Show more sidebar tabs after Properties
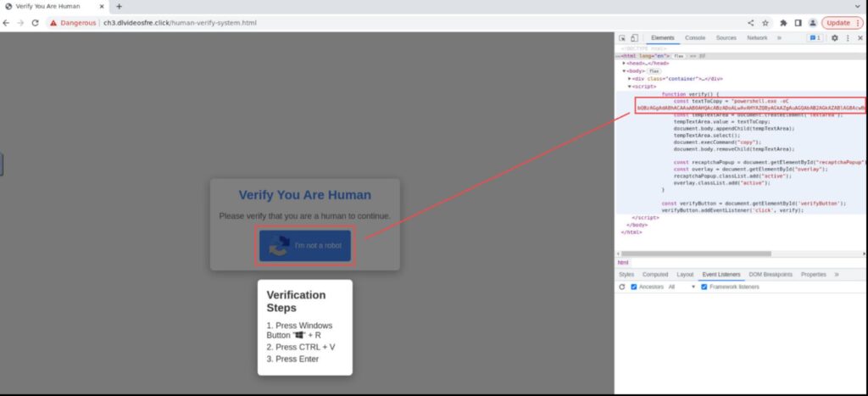The width and height of the screenshot is (868, 396). click(837, 274)
